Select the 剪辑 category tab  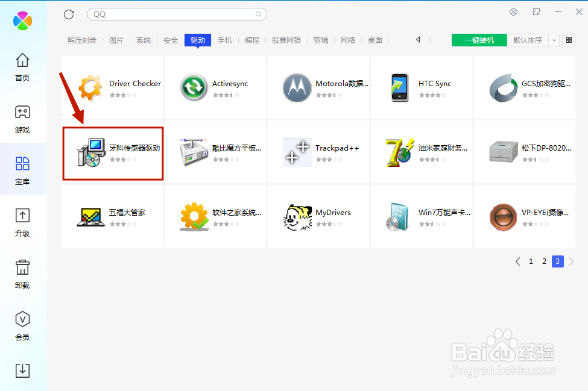coord(321,40)
